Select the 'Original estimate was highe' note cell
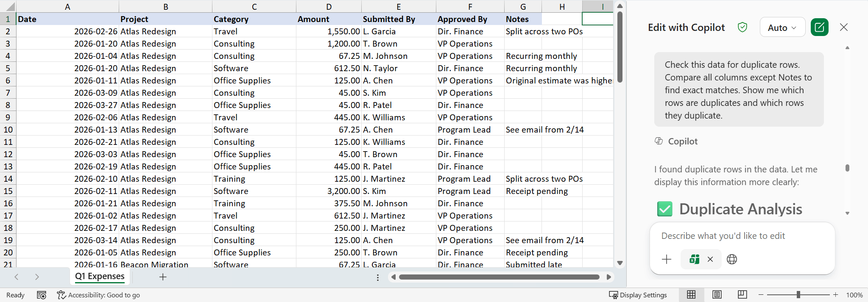The image size is (868, 302). tap(558, 80)
